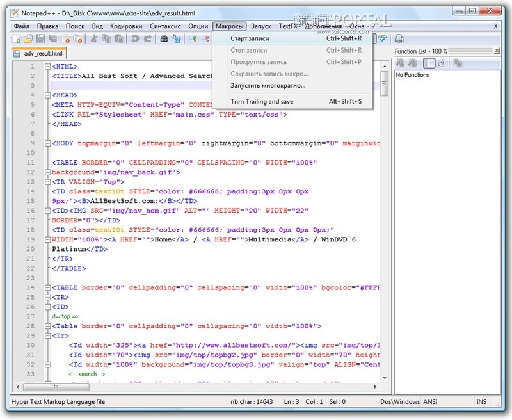Collapse the <HEAD> fold on line 4
Screen dimensions: 512x420
[x=47, y=95]
